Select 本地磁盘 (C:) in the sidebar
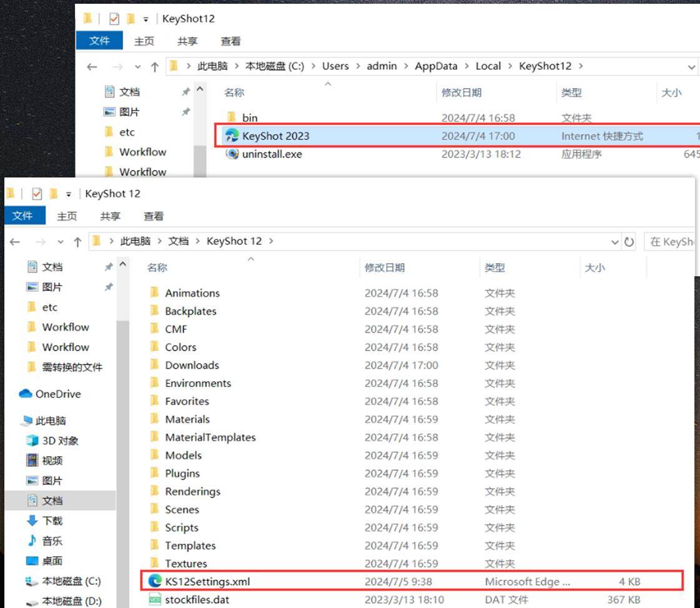This screenshot has height=608, width=700. 71,581
